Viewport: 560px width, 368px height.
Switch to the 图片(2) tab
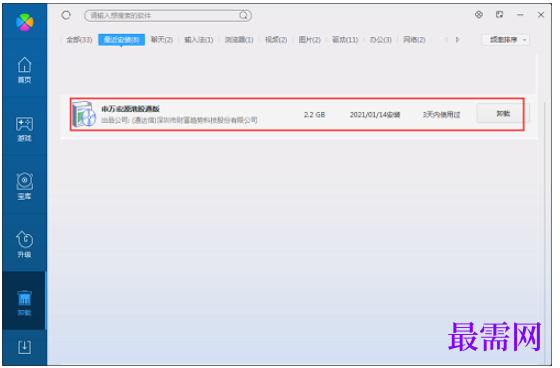click(309, 40)
